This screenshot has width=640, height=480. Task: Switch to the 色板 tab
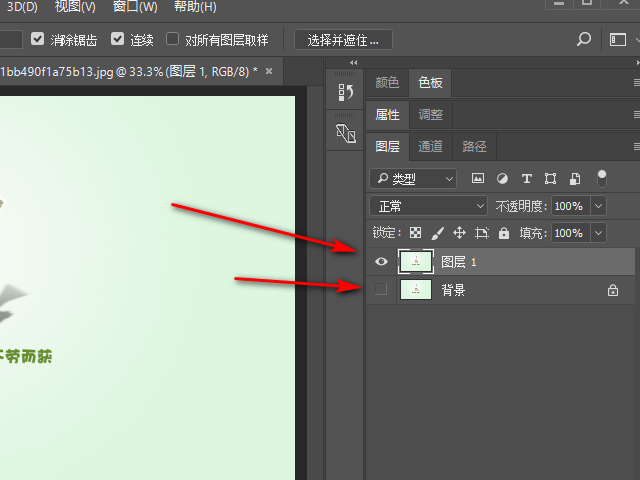point(430,82)
